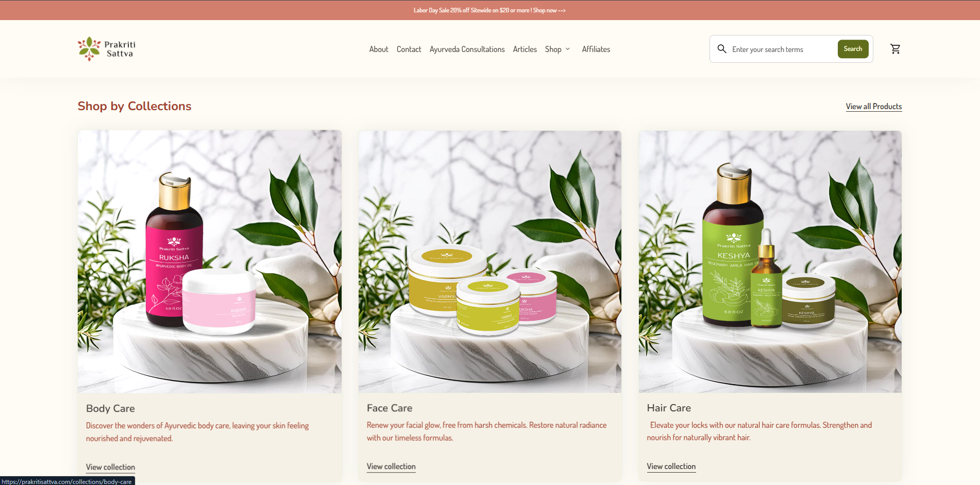Viewport: 980px width, 485px height.
Task: Open the Contact page
Action: click(x=409, y=49)
